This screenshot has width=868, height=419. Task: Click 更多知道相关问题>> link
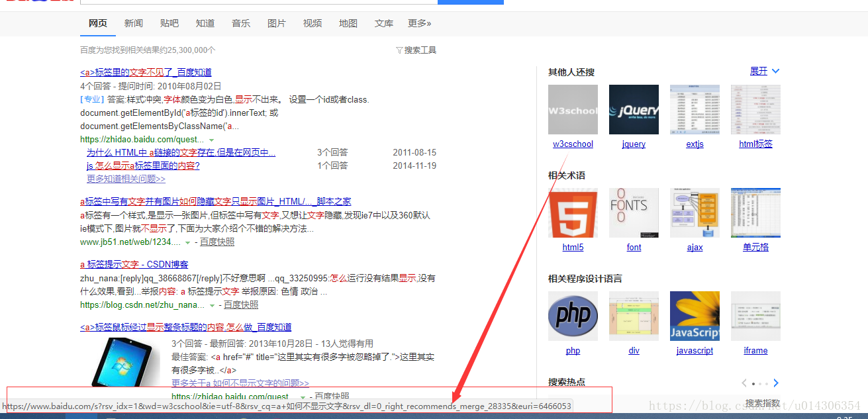126,179
